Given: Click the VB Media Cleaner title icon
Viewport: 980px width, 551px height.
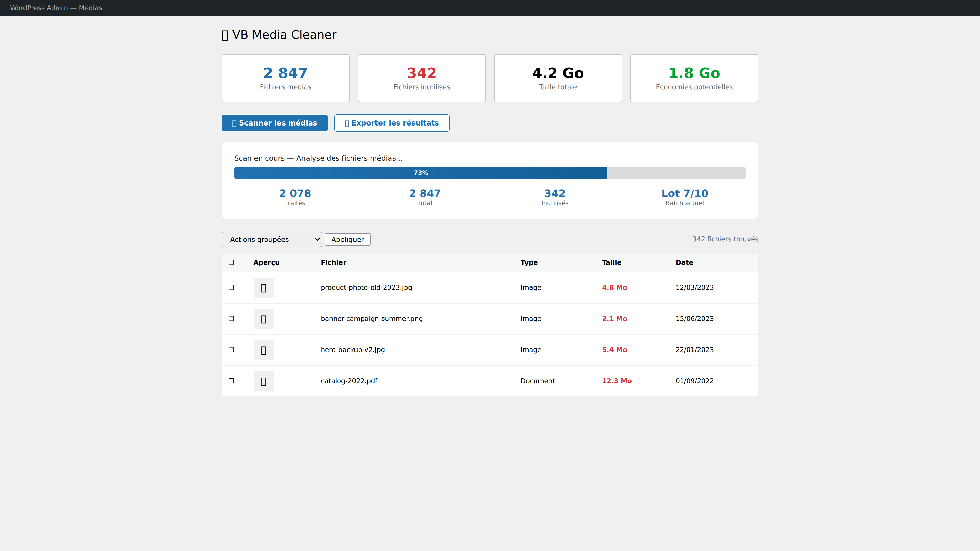Looking at the screenshot, I should pos(225,35).
